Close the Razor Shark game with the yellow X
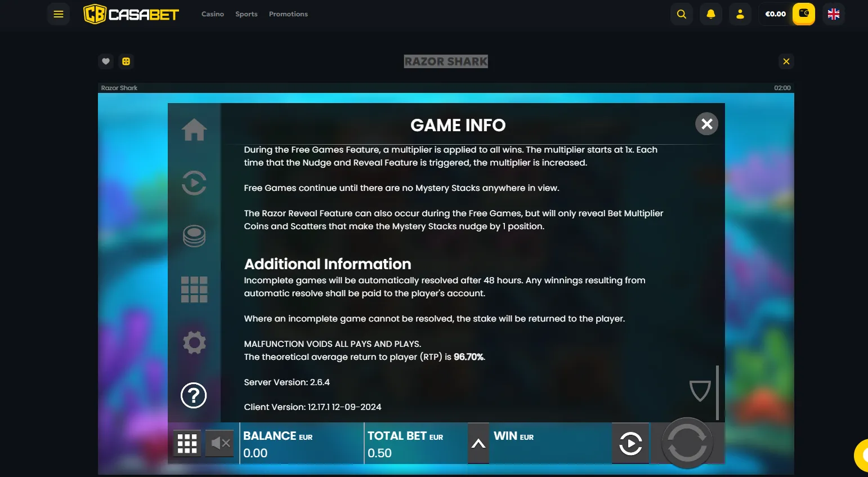Screen dimensions: 868x477 tap(786, 61)
